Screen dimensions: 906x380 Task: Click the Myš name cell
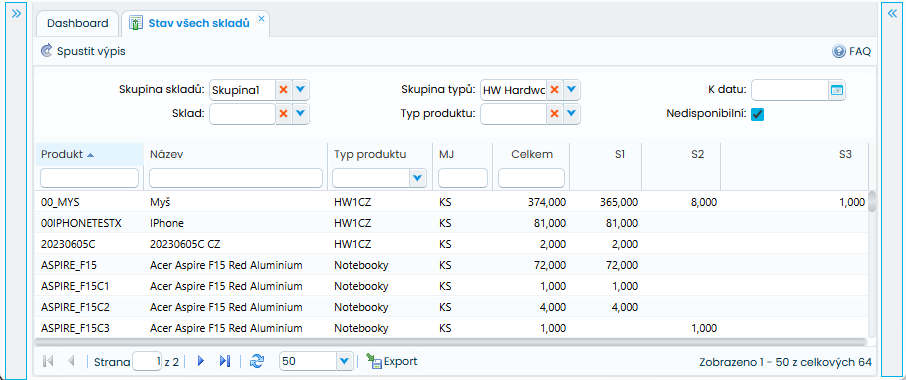coord(235,202)
